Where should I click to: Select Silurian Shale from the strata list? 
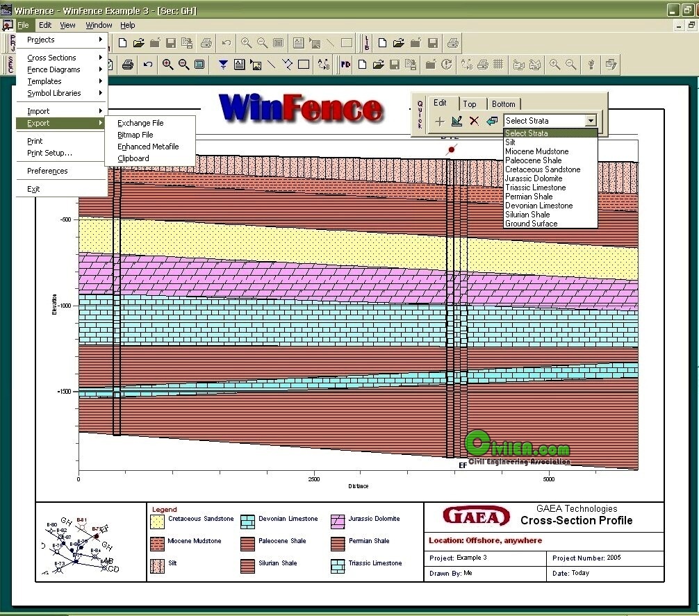coord(550,214)
